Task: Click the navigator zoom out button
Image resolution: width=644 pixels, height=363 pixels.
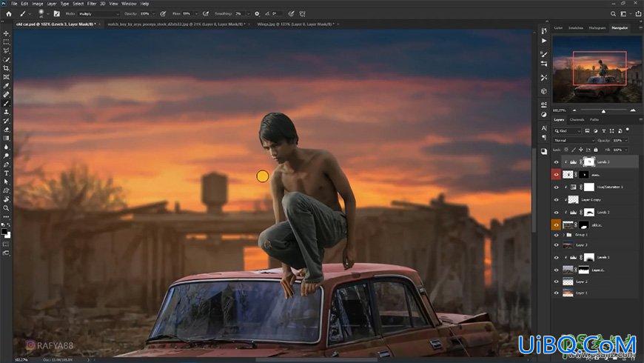Action: tap(574, 110)
